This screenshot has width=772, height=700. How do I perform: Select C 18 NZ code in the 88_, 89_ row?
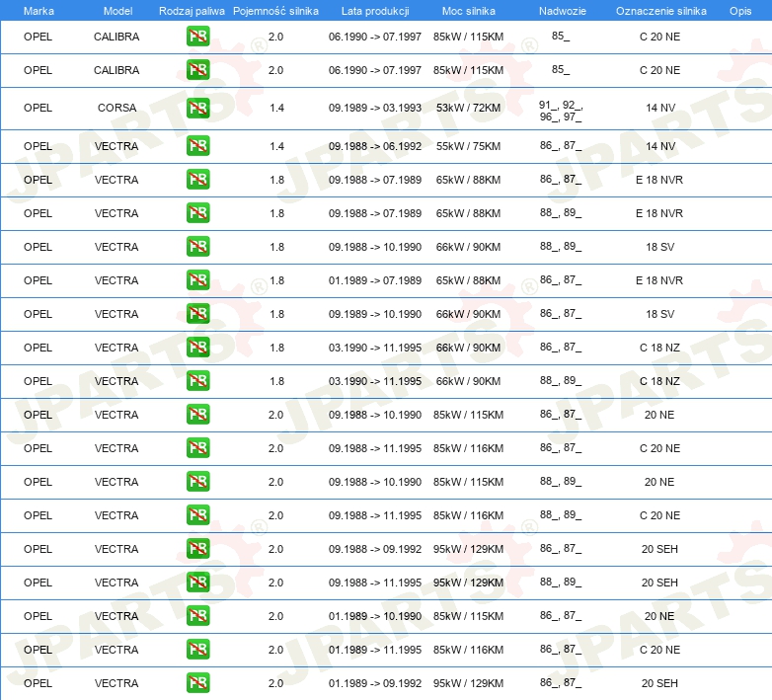coord(659,381)
